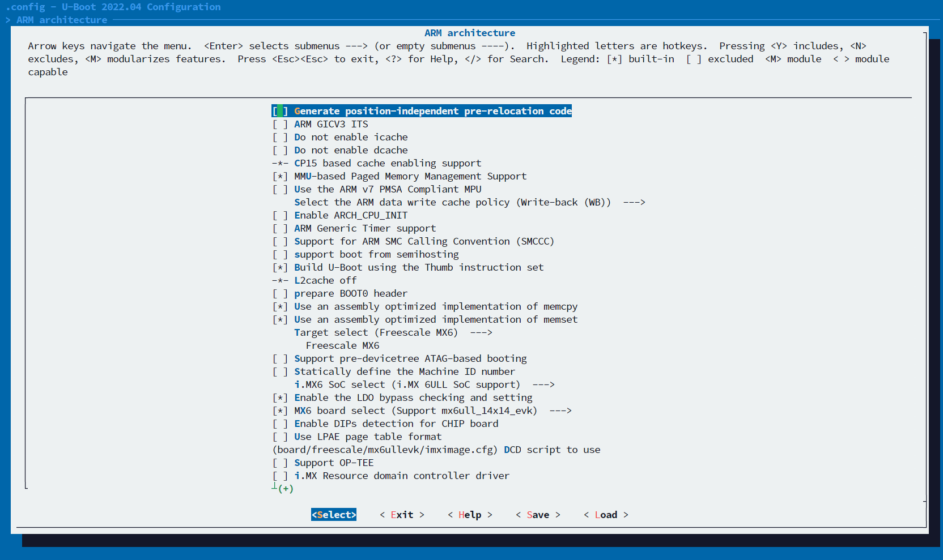Toggle Do not enable icache checkbox
The image size is (943, 560).
click(x=340, y=137)
